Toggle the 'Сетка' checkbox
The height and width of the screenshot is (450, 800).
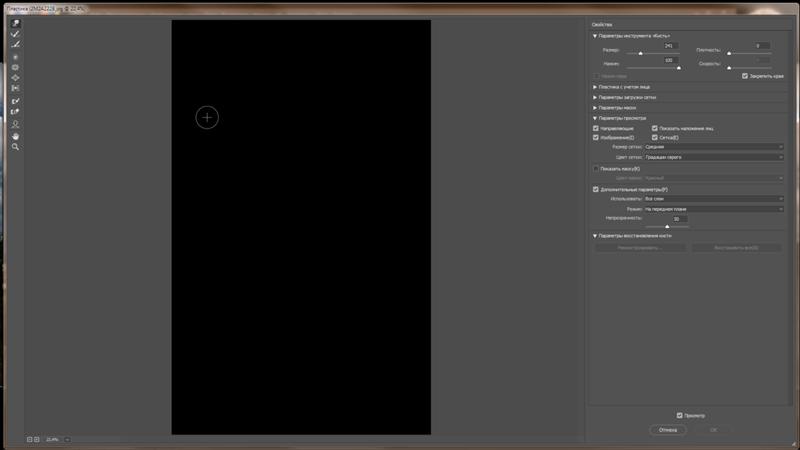(x=655, y=138)
